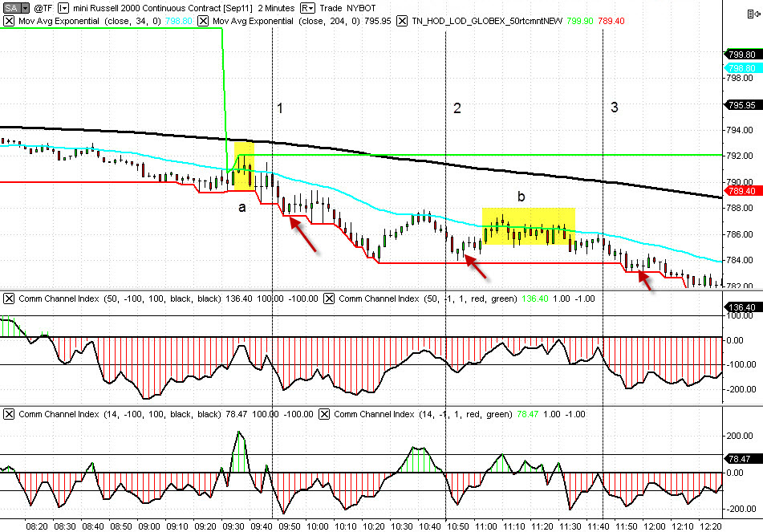763x532 pixels.
Task: Click the 2 Minutes interval label
Action: tap(276, 8)
